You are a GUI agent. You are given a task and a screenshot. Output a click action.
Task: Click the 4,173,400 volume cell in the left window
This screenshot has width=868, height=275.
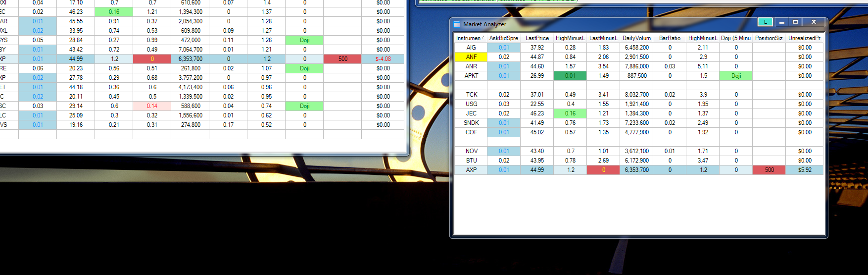pyautogui.click(x=190, y=87)
